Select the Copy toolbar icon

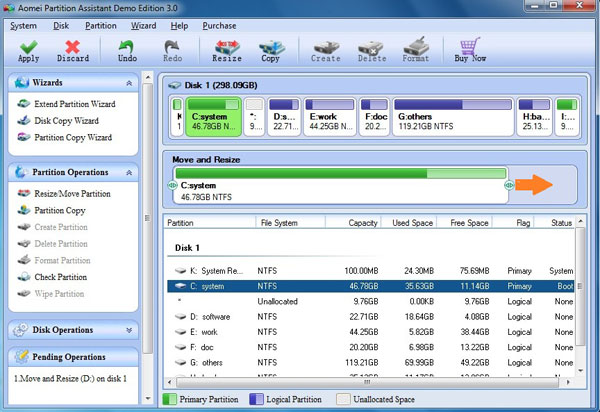pos(271,51)
